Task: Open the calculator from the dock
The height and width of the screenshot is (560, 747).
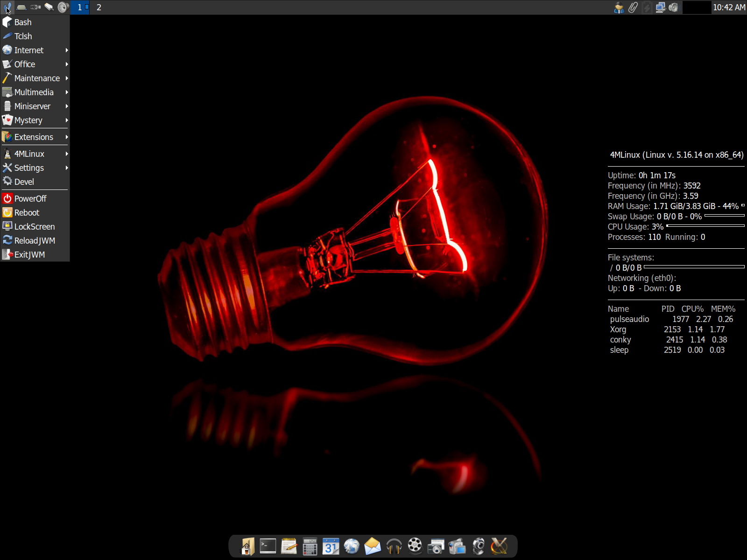Action: pos(310,546)
